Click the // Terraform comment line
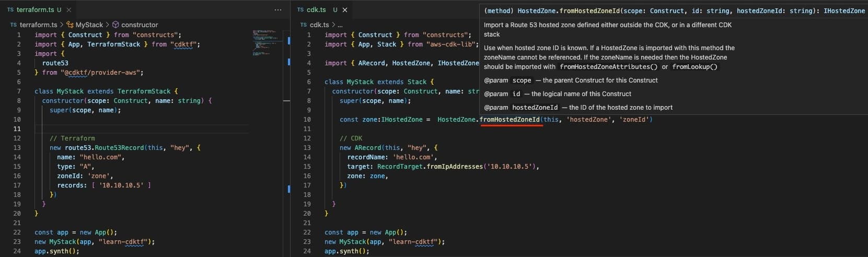 click(72, 138)
